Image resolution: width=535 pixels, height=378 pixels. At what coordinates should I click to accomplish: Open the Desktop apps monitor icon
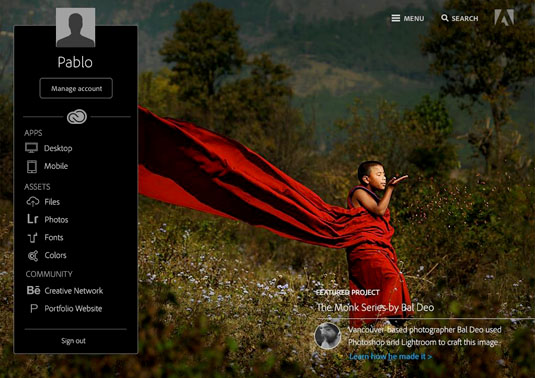[x=31, y=148]
